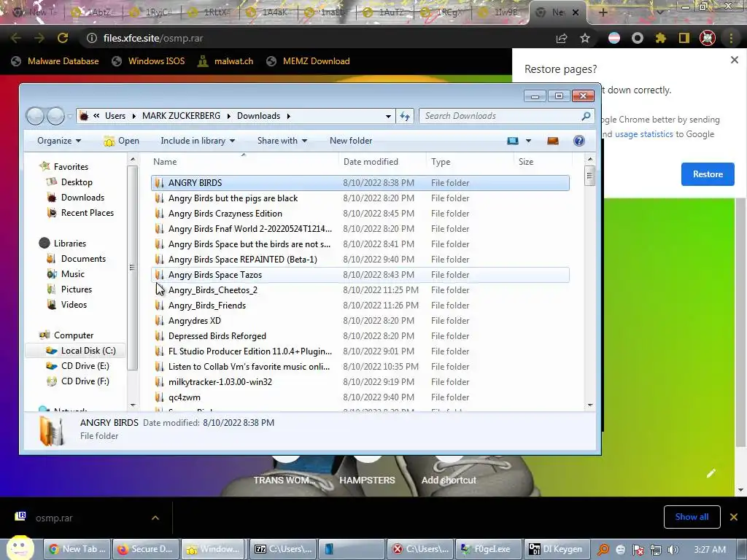Click the Search Downloads field
This screenshot has width=747, height=560.
(x=500, y=116)
